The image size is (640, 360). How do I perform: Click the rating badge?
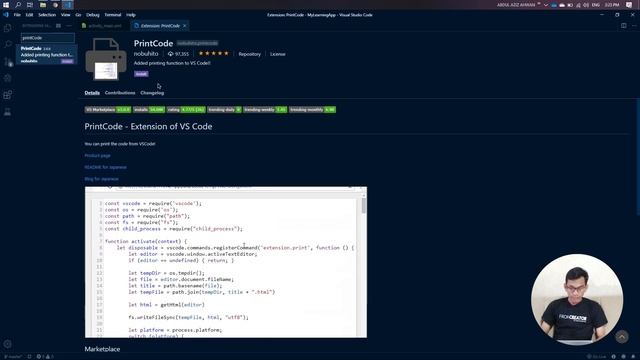pyautogui.click(x=186, y=109)
